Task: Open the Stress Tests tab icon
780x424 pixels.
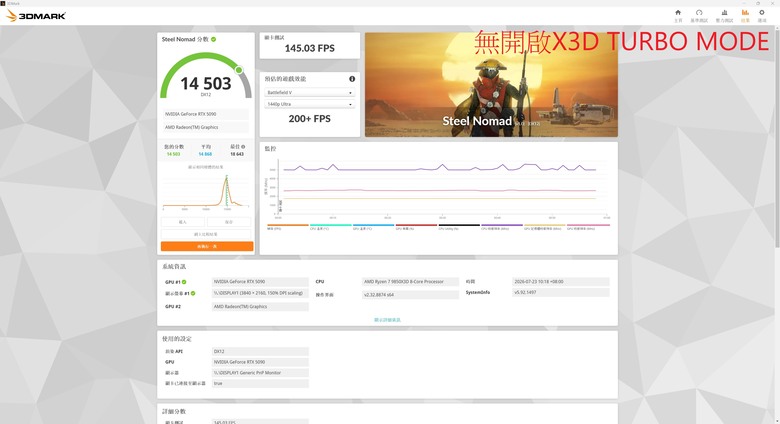Action: click(724, 15)
